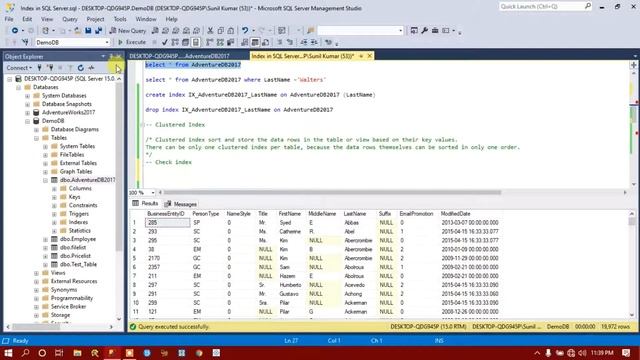Image resolution: width=640 pixels, height=360 pixels.
Task: Click the LastName column header
Action: coord(355,214)
